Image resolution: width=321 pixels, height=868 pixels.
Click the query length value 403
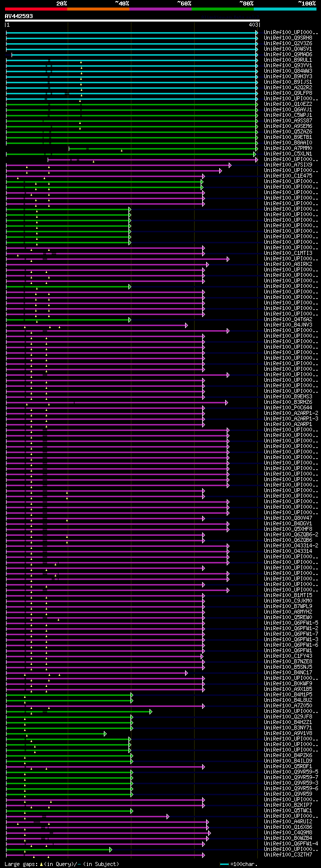pyautogui.click(x=253, y=25)
